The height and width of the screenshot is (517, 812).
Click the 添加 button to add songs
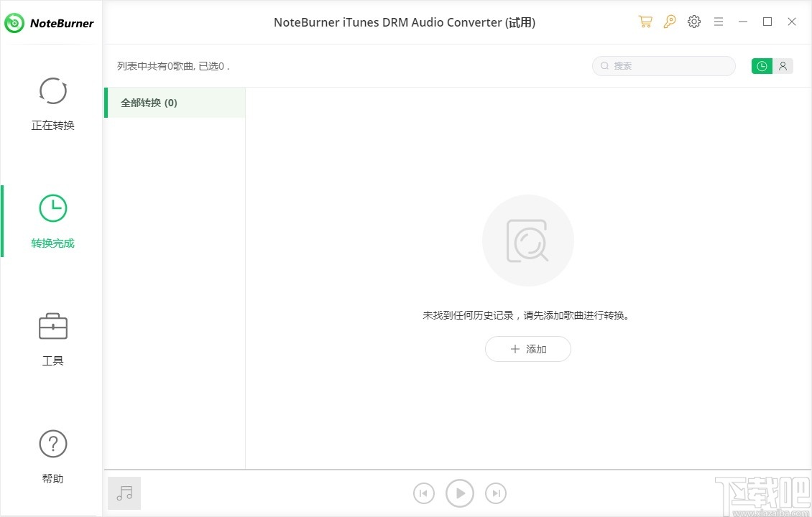point(528,349)
